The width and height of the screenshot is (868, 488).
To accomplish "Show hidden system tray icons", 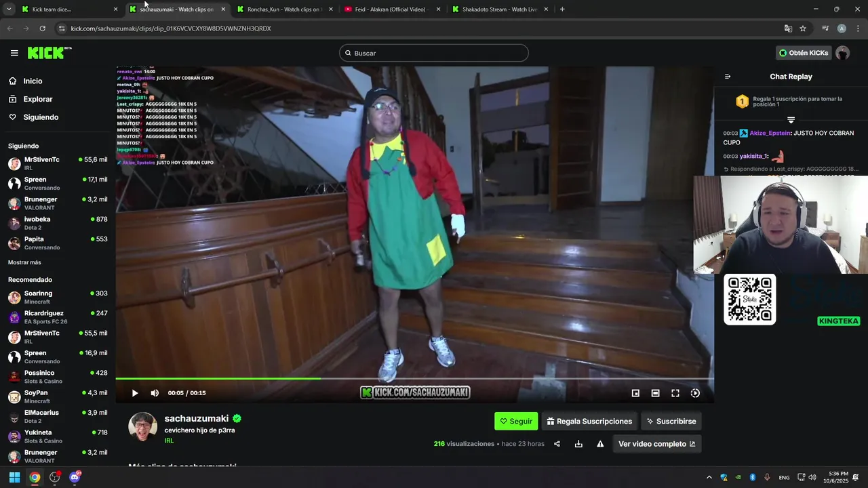I will point(709,477).
